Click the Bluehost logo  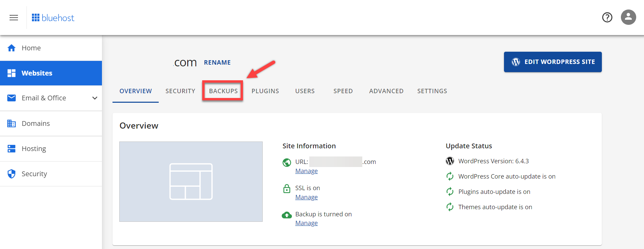pyautogui.click(x=53, y=18)
